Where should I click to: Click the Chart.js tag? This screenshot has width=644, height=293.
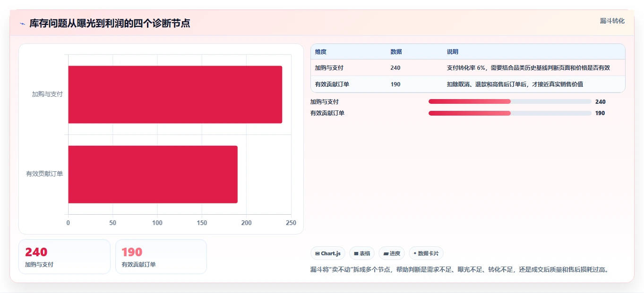[x=328, y=253]
